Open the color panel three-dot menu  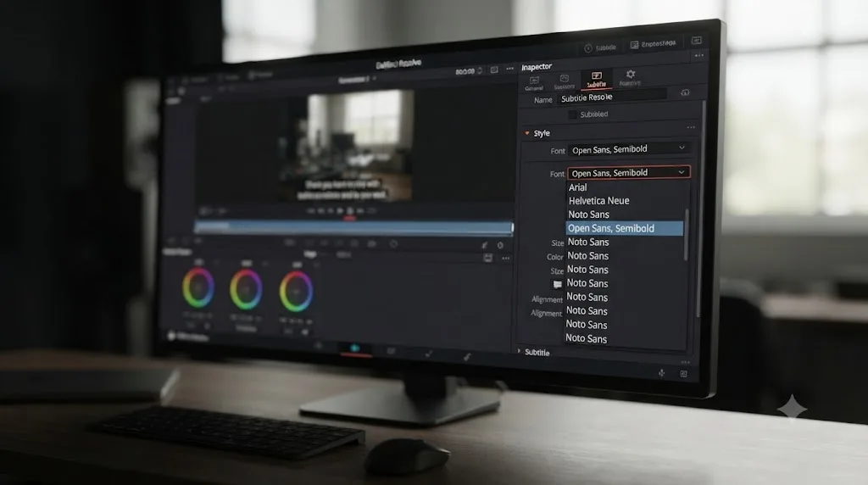pos(506,259)
